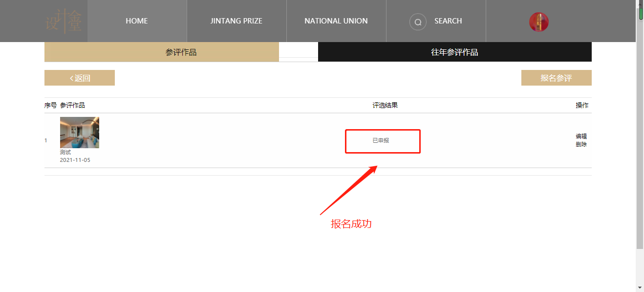Click the SEARCH label in the header
Viewport: 644px width, 292px height.
pos(448,21)
